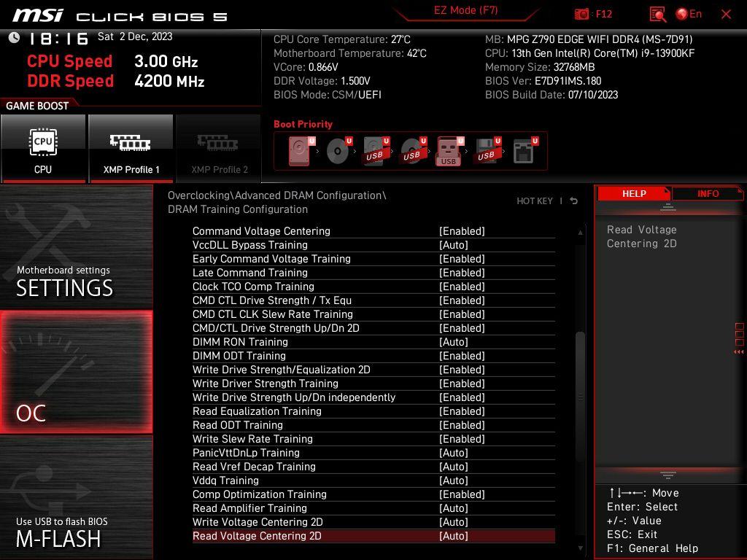Image resolution: width=747 pixels, height=560 pixels.
Task: Select Write Drive Strength Up/Dn independently row
Action: click(x=373, y=397)
